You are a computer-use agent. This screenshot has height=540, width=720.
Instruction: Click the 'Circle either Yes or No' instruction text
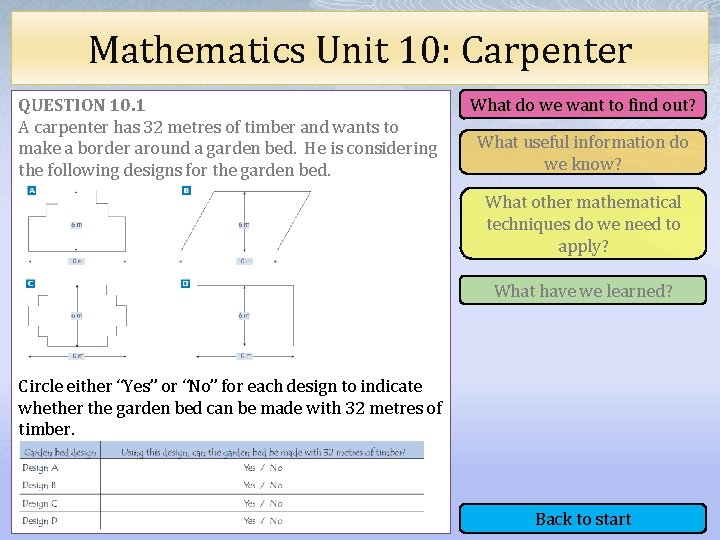(230, 407)
